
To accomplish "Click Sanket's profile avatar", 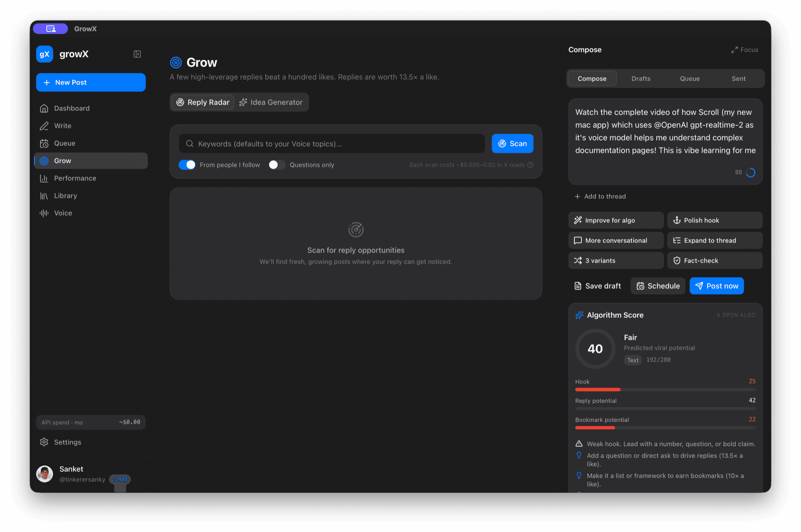I will pyautogui.click(x=44, y=474).
